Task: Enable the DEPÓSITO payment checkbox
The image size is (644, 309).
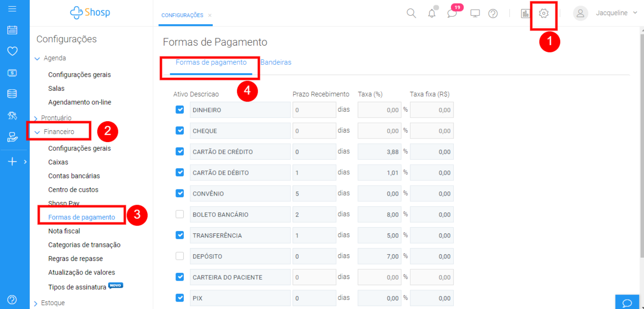Action: click(180, 256)
